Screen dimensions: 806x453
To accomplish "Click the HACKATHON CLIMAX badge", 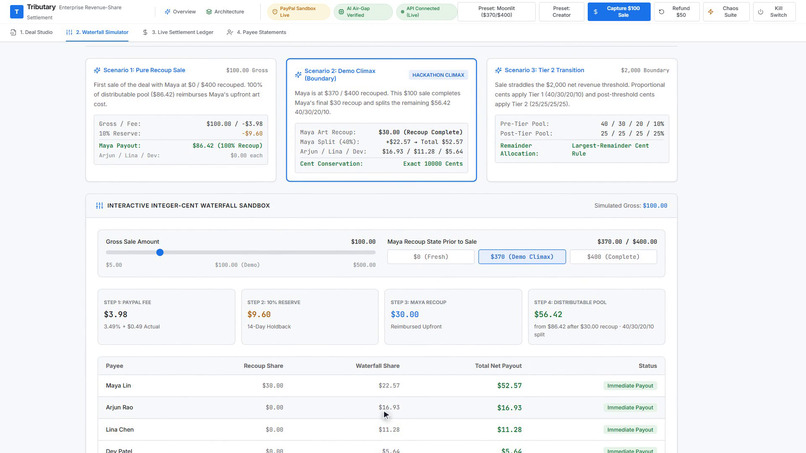I will tap(438, 75).
